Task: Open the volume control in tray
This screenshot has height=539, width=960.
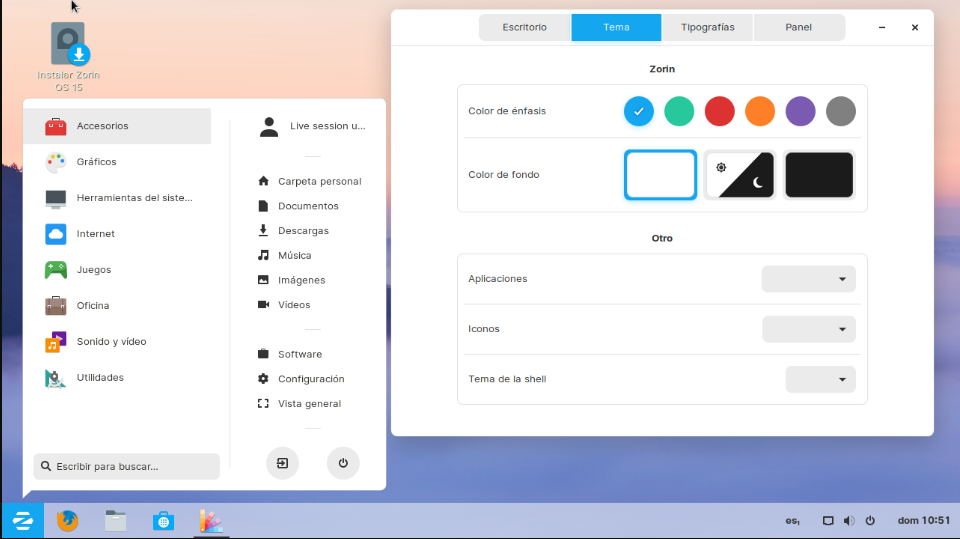Action: [x=849, y=521]
